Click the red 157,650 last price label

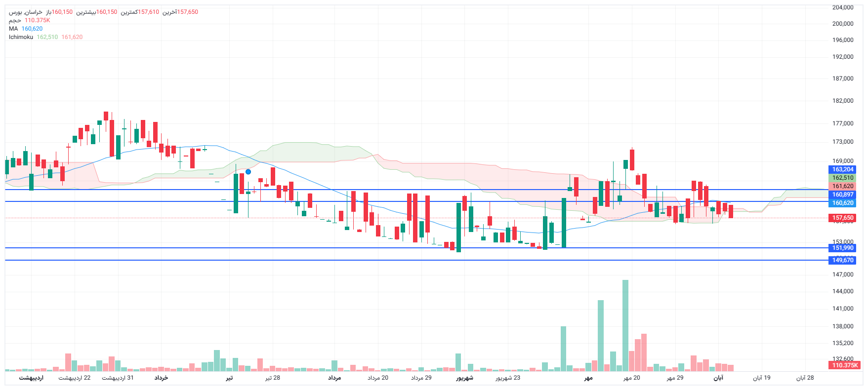843,218
